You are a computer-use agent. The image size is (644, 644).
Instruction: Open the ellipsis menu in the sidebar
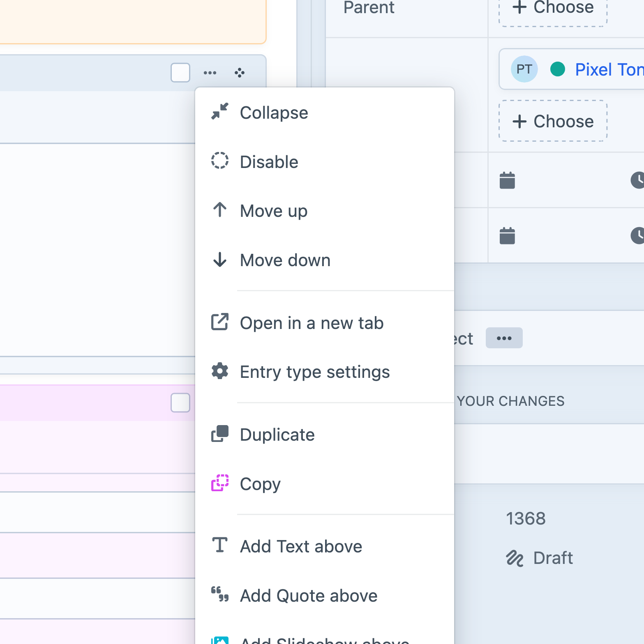[x=504, y=338]
